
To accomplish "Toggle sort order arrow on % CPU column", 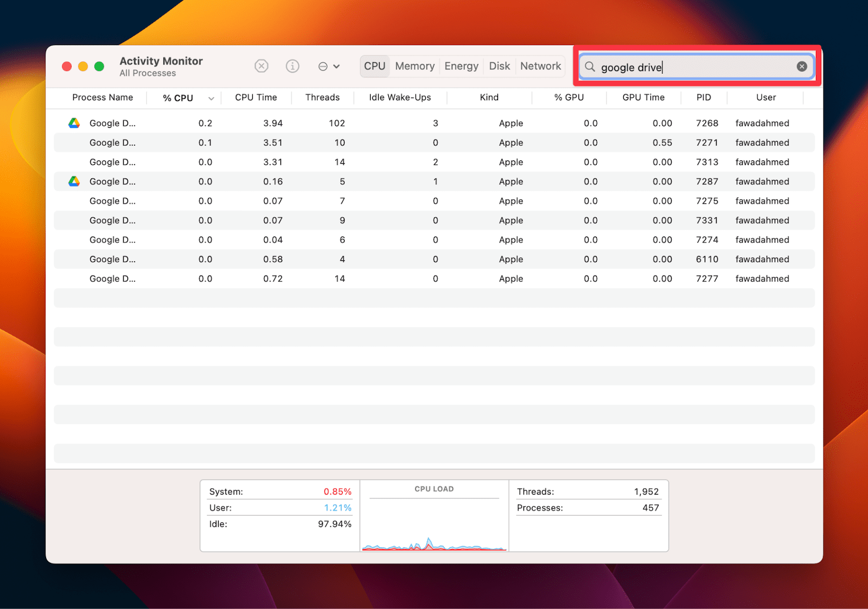I will [x=211, y=98].
